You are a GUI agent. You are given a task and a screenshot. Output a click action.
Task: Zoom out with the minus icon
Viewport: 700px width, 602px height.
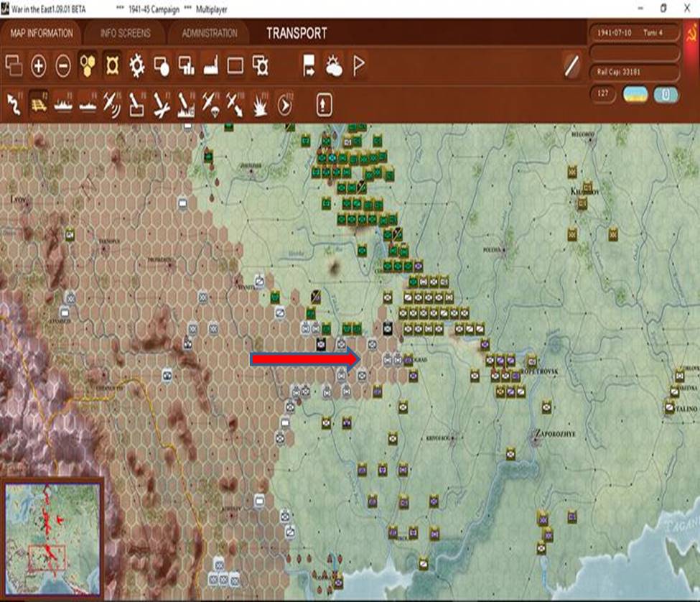[63, 66]
